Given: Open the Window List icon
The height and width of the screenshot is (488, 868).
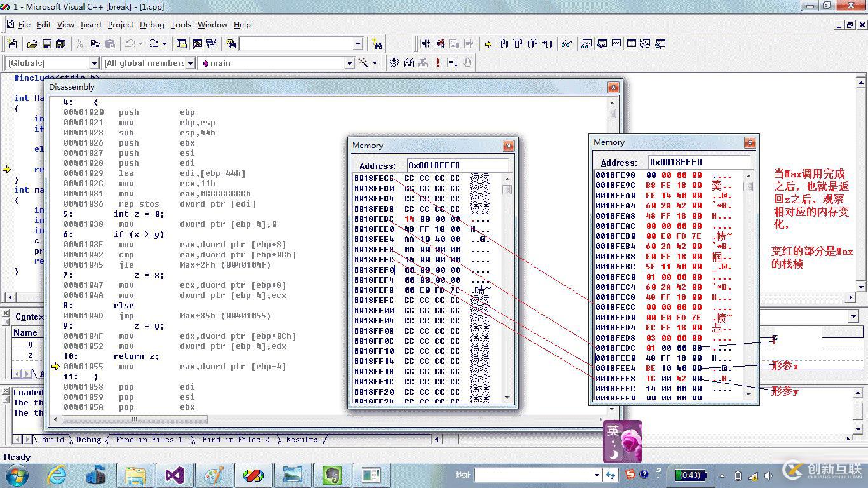Looking at the screenshot, I should (212, 44).
